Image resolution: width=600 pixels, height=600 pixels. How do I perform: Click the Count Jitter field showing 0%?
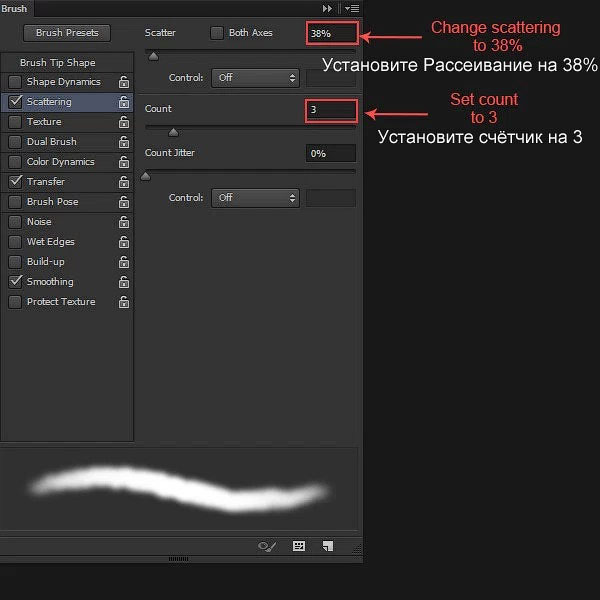(331, 154)
